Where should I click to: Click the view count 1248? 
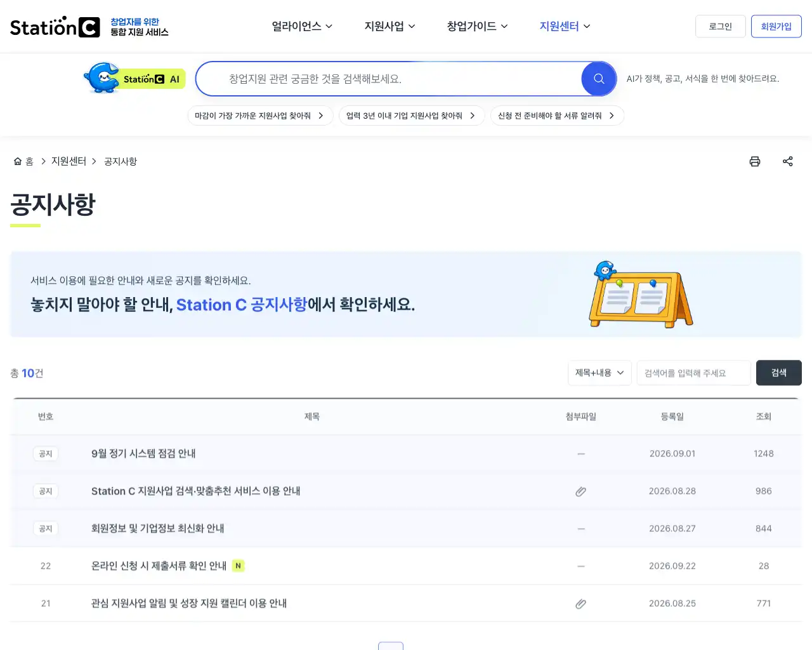(764, 454)
